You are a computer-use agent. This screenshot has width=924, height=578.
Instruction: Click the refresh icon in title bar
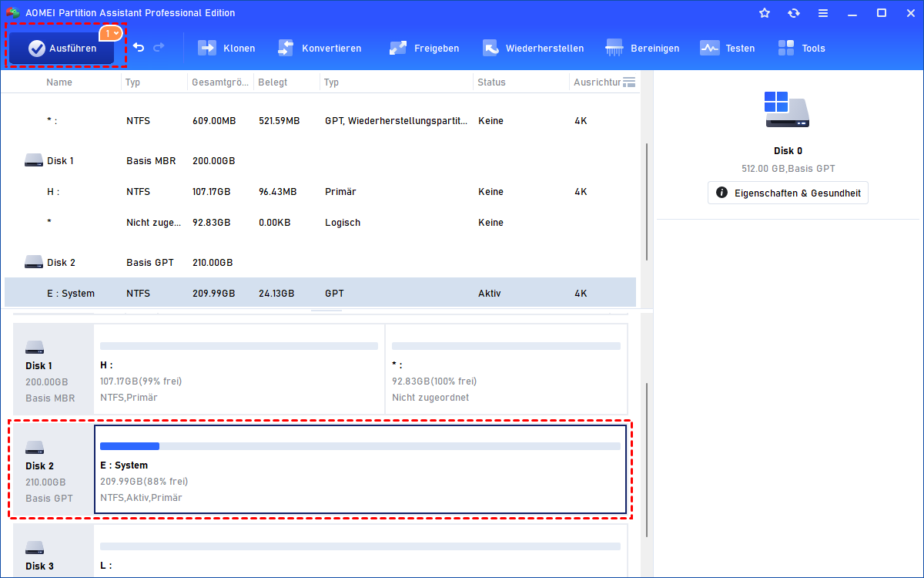pyautogui.click(x=794, y=13)
